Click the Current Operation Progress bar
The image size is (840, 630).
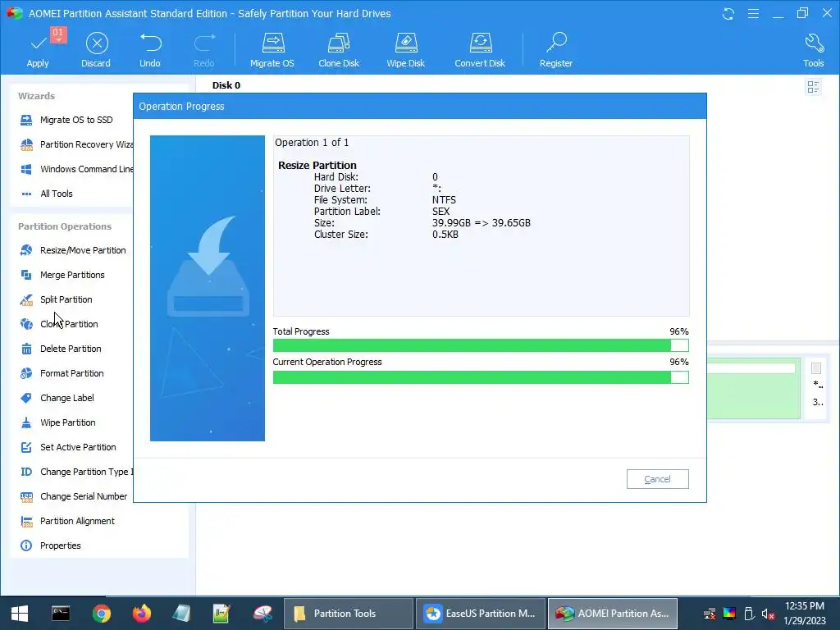[481, 377]
